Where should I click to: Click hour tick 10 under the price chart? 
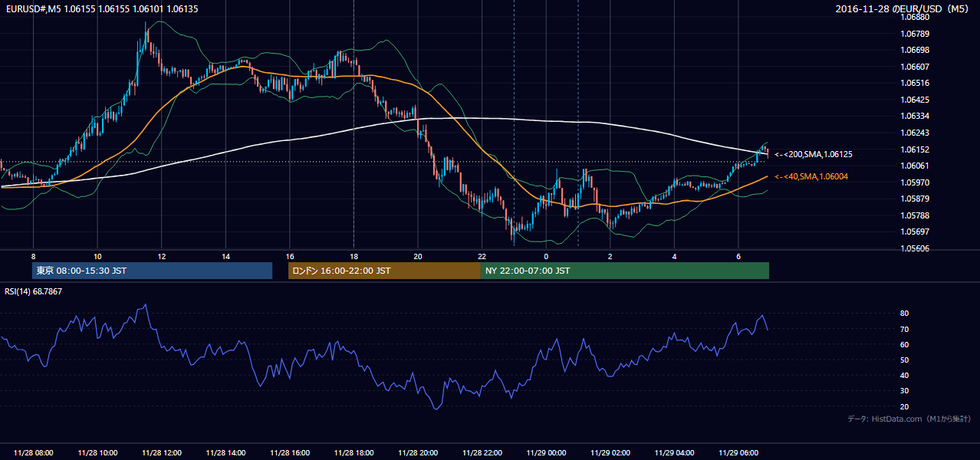tap(97, 256)
